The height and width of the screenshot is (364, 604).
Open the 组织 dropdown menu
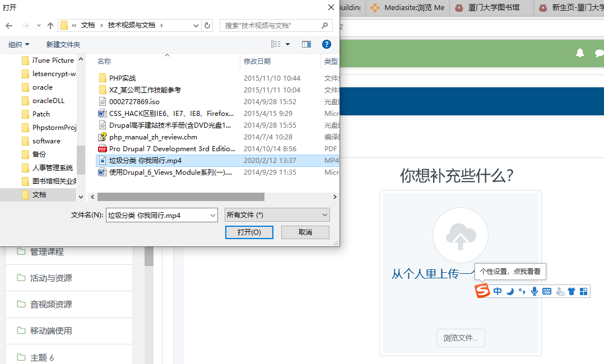point(19,44)
